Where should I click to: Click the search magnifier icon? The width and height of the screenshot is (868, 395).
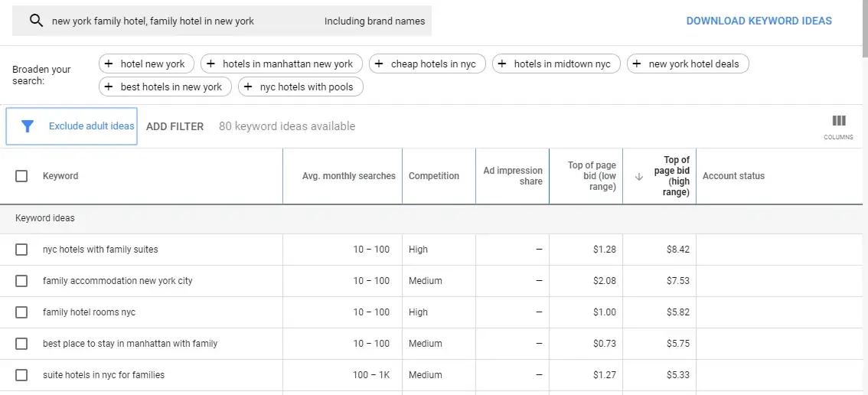(x=36, y=21)
